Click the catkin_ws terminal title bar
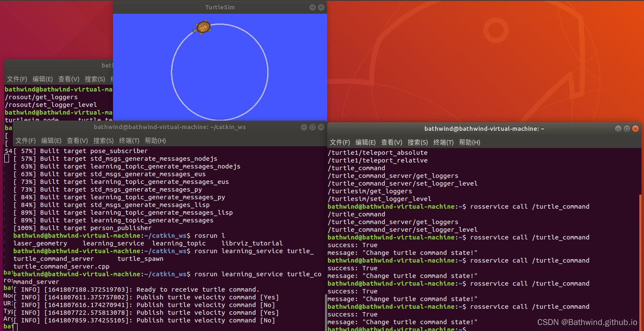This screenshot has height=331, width=644. [x=170, y=127]
